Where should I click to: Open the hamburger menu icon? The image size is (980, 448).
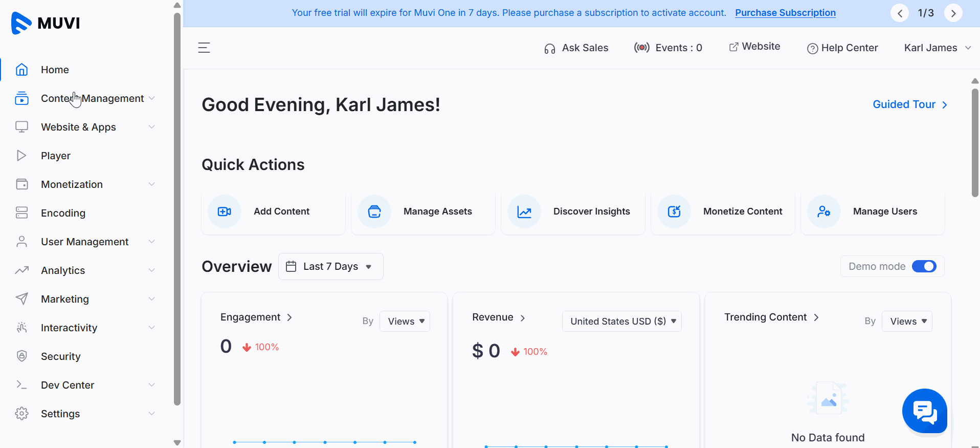point(204,48)
